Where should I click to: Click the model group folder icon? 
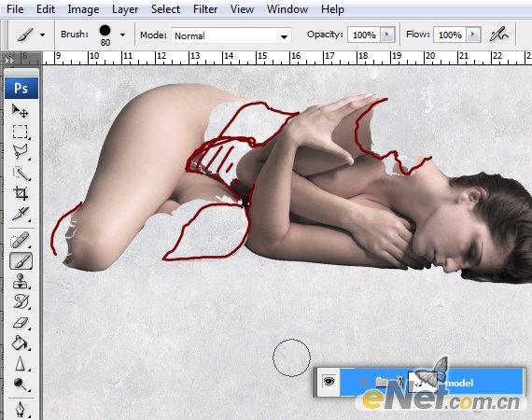(x=382, y=382)
